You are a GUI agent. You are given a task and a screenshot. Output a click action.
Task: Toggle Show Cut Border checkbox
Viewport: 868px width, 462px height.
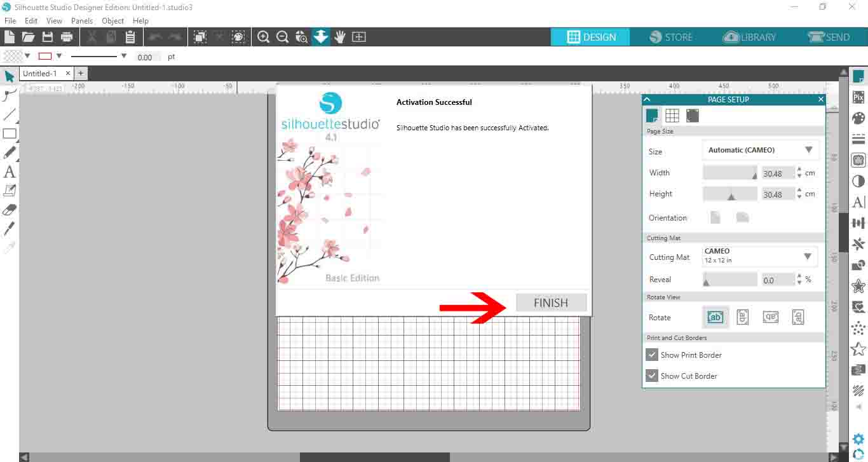652,376
